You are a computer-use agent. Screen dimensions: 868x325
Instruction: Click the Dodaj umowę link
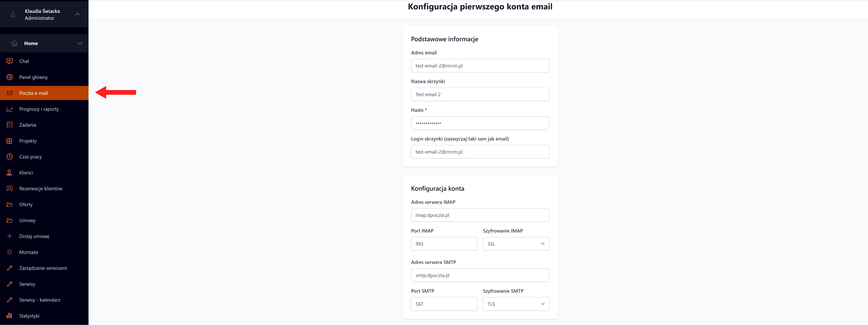click(x=34, y=236)
